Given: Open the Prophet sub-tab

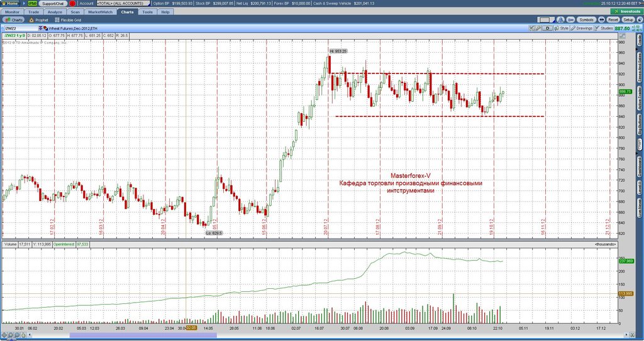Looking at the screenshot, I should pyautogui.click(x=38, y=19).
